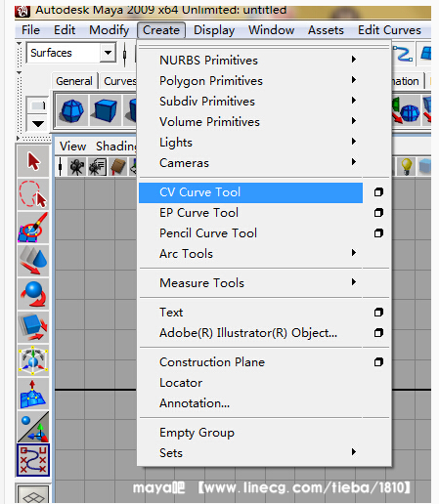Image resolution: width=439 pixels, height=504 pixels.
Task: Choose Construction Plane menu entry
Action: pos(250,362)
